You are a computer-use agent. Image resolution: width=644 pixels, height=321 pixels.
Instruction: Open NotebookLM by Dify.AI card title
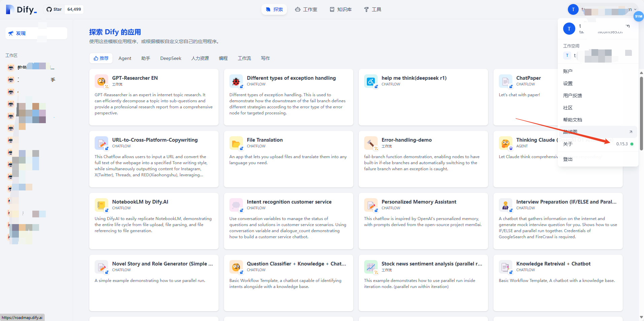pos(140,202)
